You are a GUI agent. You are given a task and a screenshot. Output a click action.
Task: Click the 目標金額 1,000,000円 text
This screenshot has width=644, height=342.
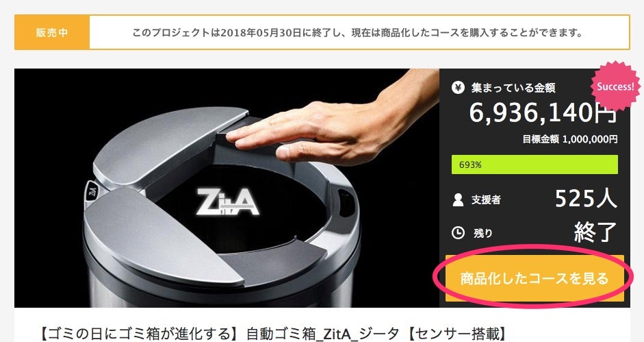coord(569,140)
